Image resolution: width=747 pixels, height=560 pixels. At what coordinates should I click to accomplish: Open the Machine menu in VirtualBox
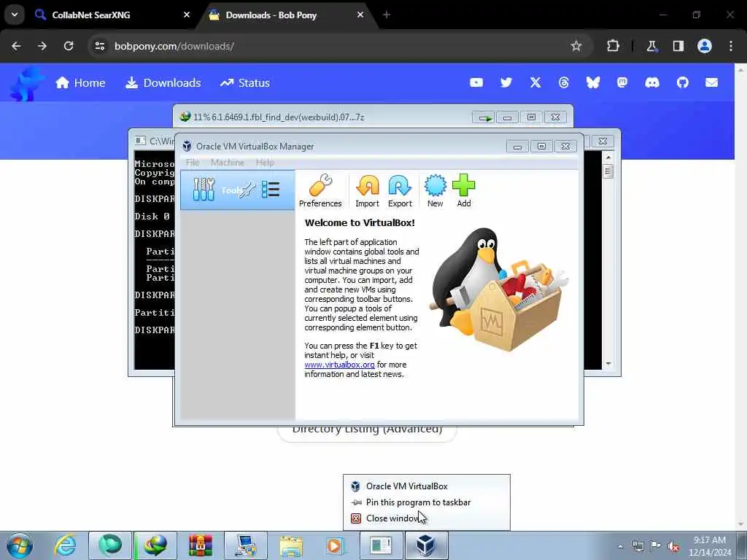[x=228, y=163]
